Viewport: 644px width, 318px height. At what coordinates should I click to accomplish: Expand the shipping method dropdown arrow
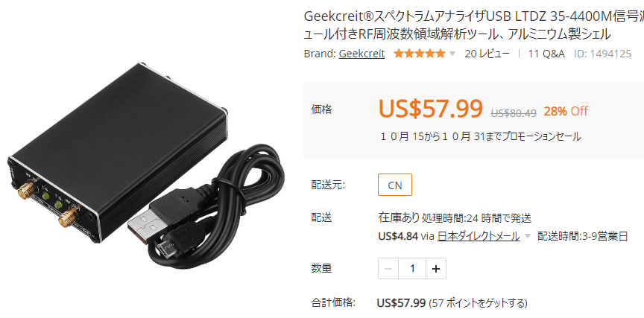[528, 237]
